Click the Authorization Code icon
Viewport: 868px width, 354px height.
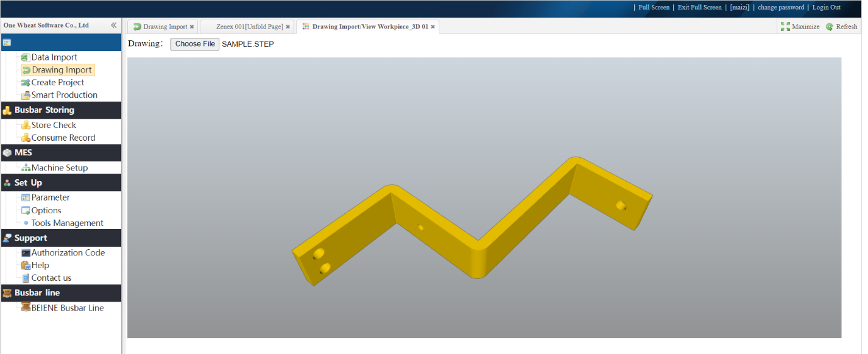coord(25,253)
